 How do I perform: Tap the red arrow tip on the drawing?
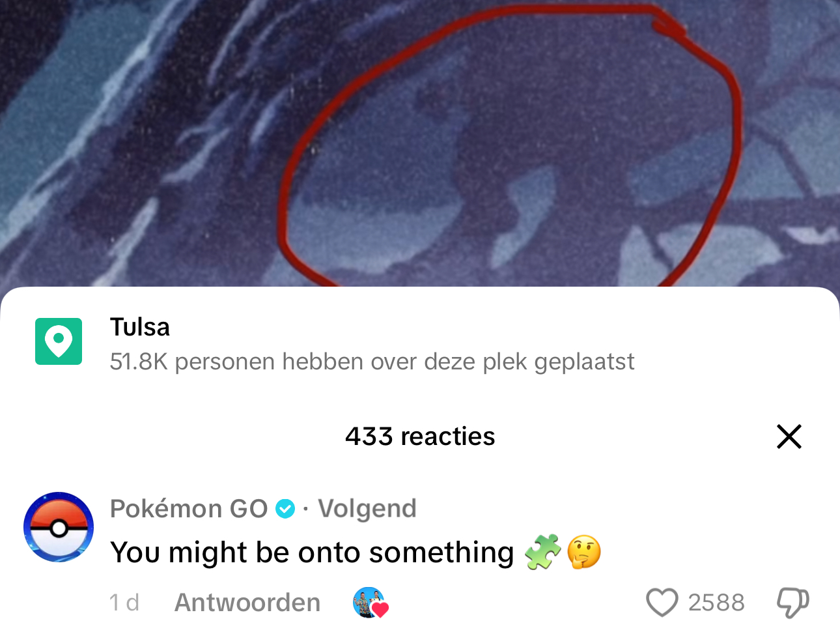[x=671, y=26]
